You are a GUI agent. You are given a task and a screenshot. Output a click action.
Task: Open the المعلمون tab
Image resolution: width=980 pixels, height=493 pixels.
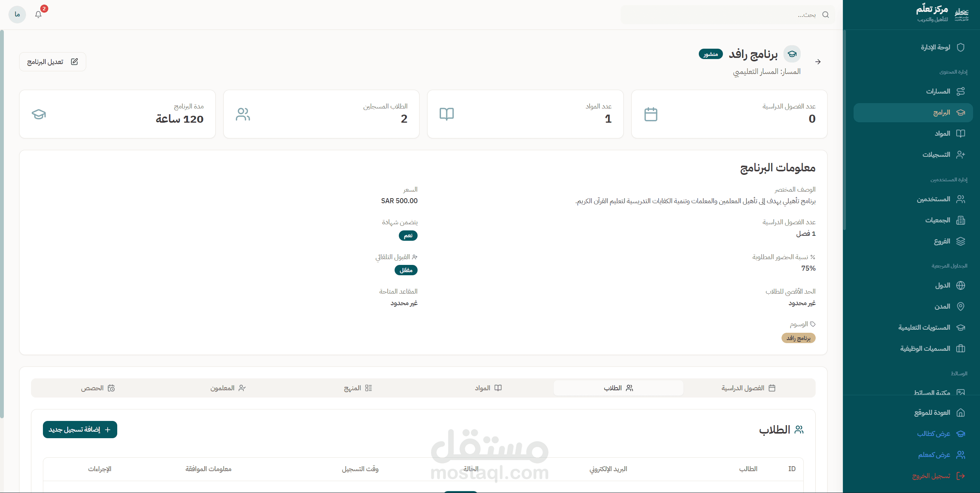[228, 388]
